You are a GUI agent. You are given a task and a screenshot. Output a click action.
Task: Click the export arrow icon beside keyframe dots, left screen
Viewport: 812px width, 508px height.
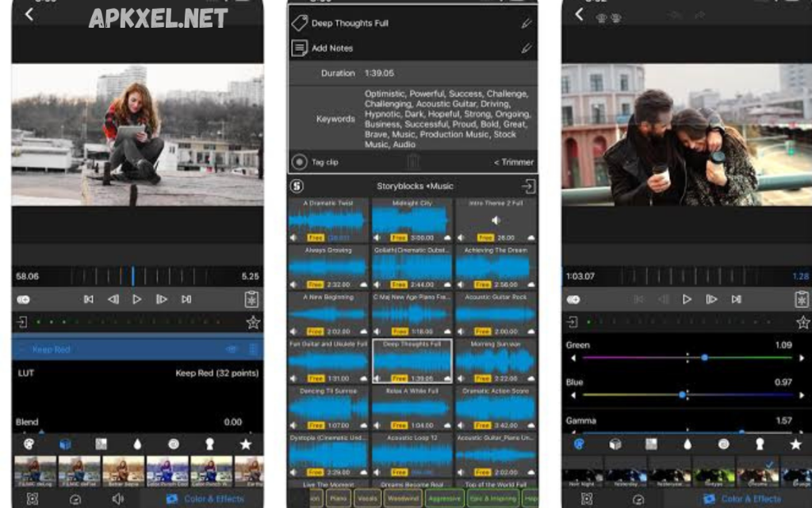(21, 322)
